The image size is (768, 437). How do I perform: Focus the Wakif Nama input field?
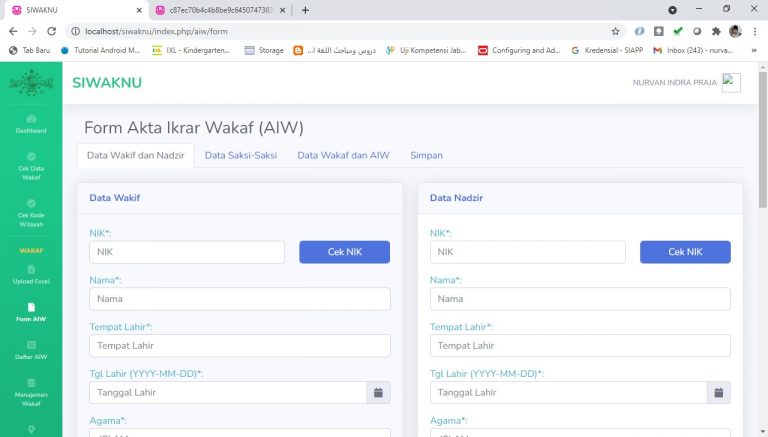240,299
